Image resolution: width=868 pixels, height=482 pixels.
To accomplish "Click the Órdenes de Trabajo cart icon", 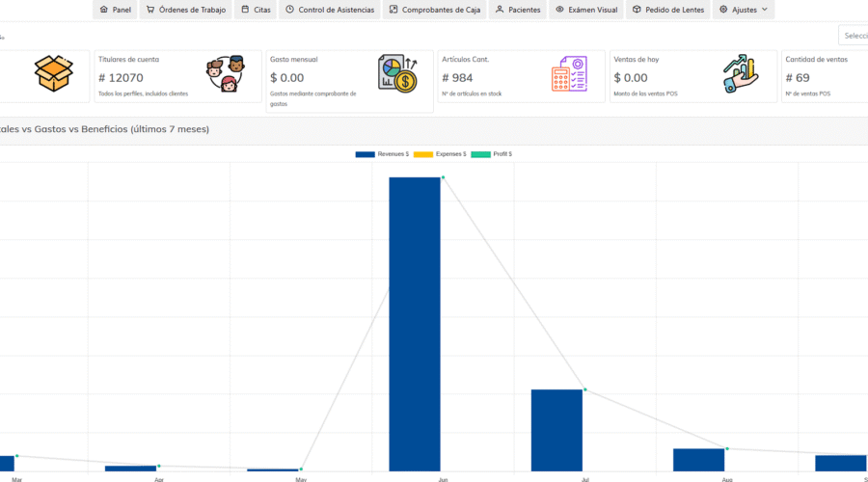I will point(150,10).
